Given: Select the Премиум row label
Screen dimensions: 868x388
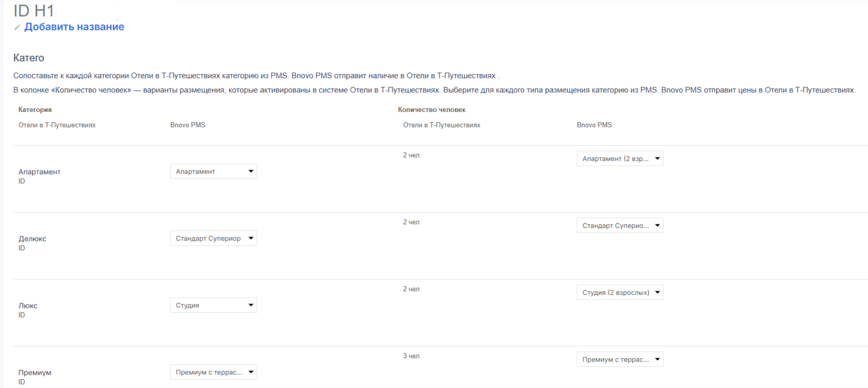Looking at the screenshot, I should (x=35, y=373).
